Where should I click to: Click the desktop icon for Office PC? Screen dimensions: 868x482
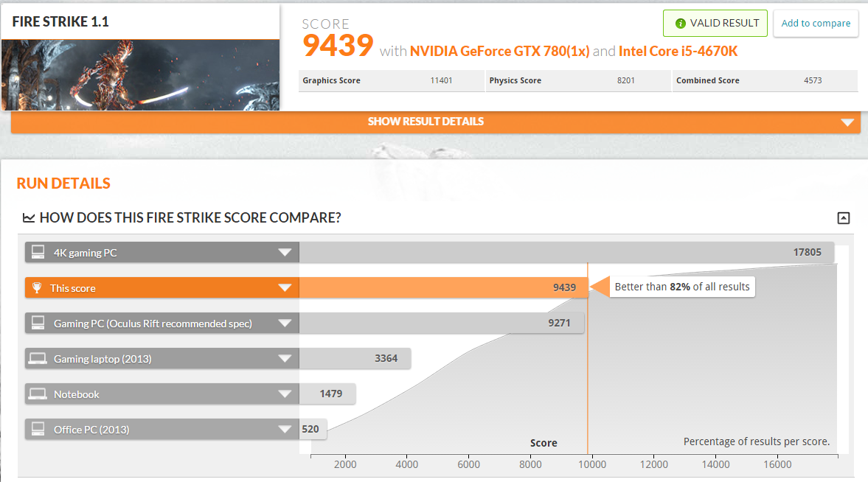38,429
